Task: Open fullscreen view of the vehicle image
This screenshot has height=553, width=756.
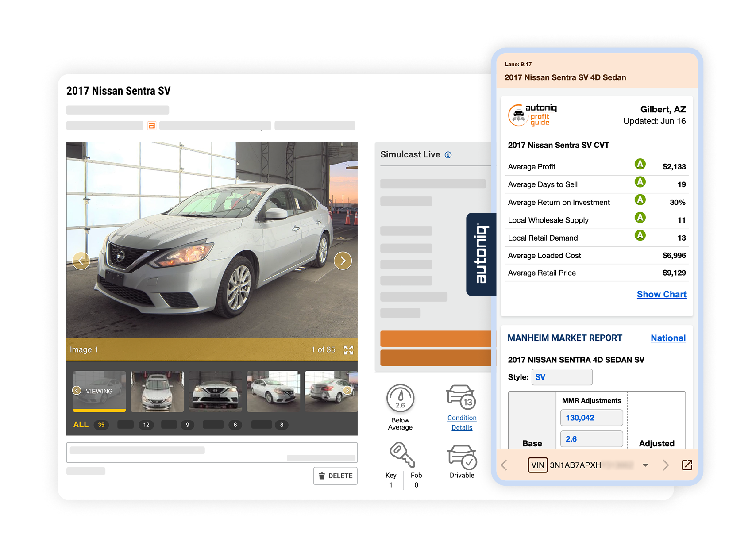Action: pos(349,349)
